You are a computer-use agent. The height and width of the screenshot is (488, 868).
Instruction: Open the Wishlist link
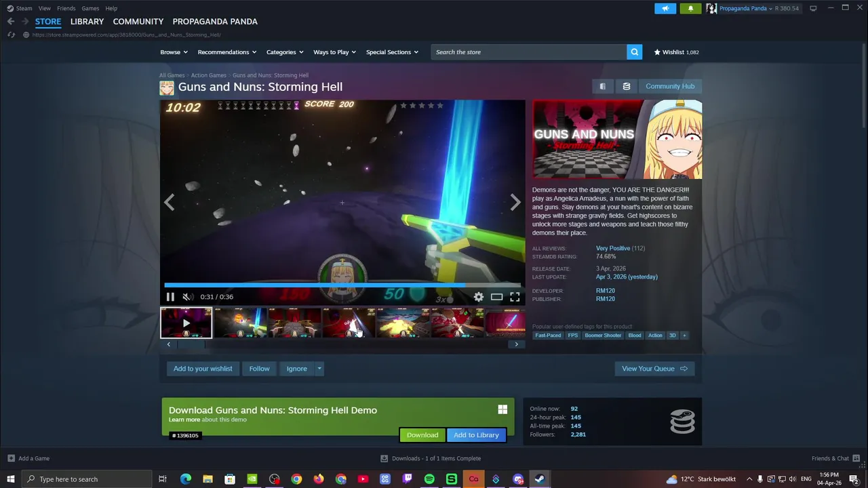pyautogui.click(x=676, y=52)
